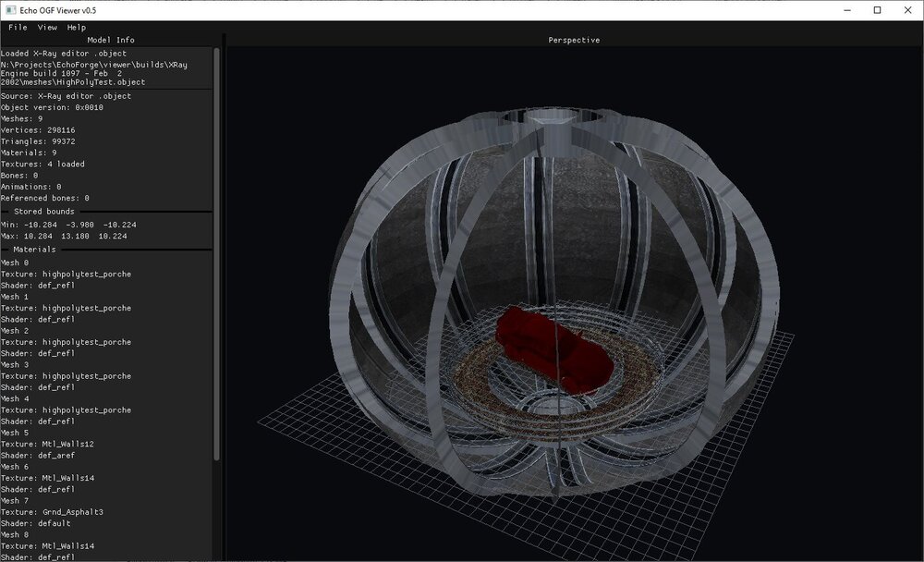
Task: Click the HighPolyTest.object file path text
Action: click(x=93, y=73)
